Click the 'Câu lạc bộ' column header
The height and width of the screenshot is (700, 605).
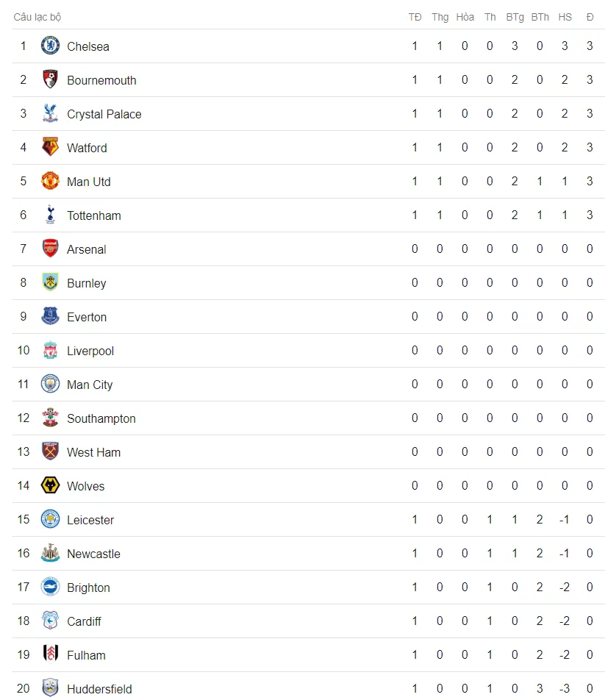click(x=37, y=17)
